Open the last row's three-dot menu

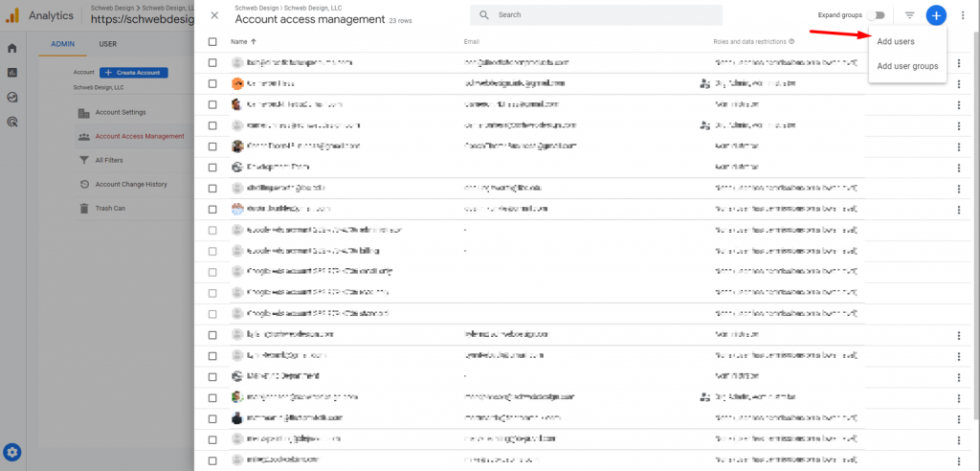coord(958,460)
